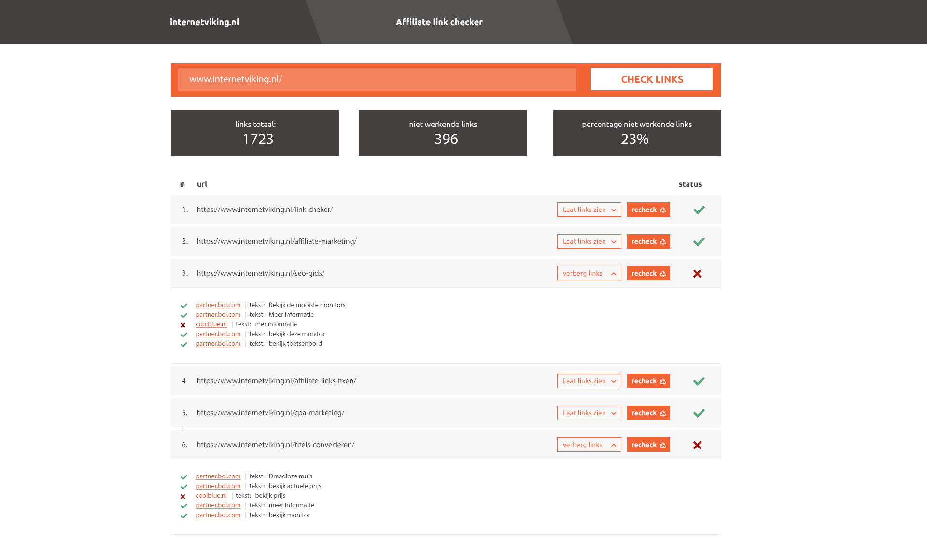Recheck the link-cheker URL
The height and width of the screenshot is (560, 927).
tap(648, 210)
